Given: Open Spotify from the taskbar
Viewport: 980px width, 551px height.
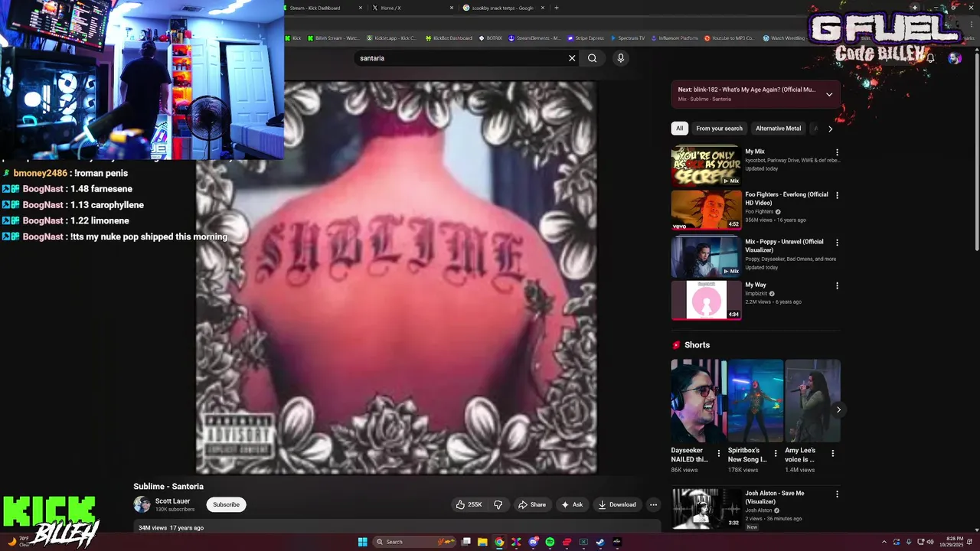Looking at the screenshot, I should 550,542.
